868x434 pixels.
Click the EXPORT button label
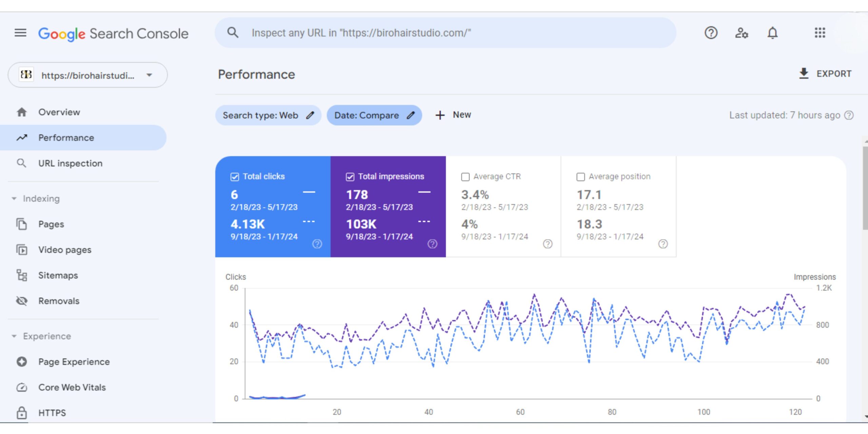pos(834,74)
